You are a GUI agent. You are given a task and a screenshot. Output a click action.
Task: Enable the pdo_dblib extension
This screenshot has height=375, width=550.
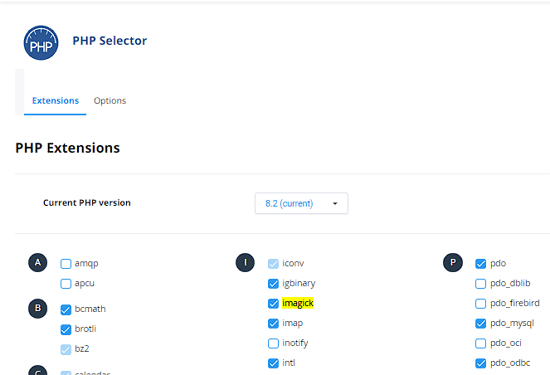(481, 283)
